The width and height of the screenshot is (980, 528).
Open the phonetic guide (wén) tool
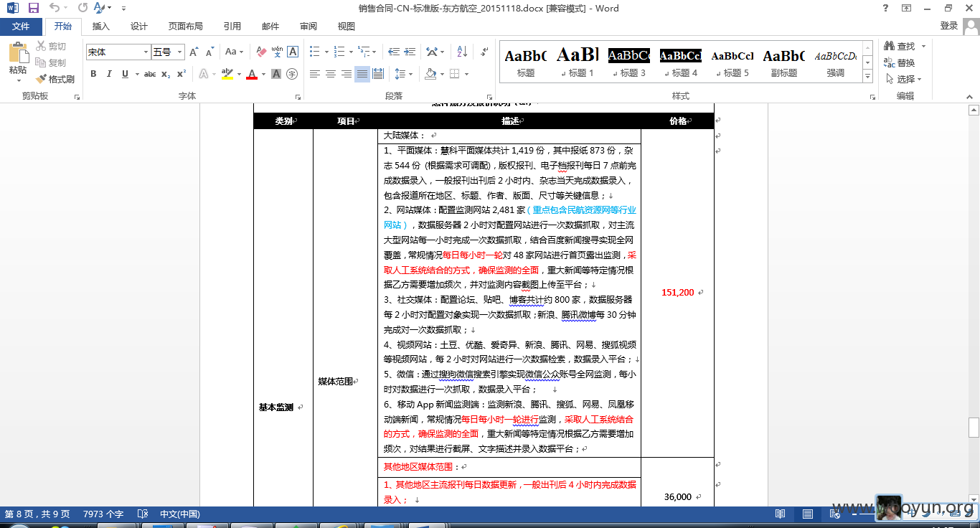pyautogui.click(x=277, y=52)
